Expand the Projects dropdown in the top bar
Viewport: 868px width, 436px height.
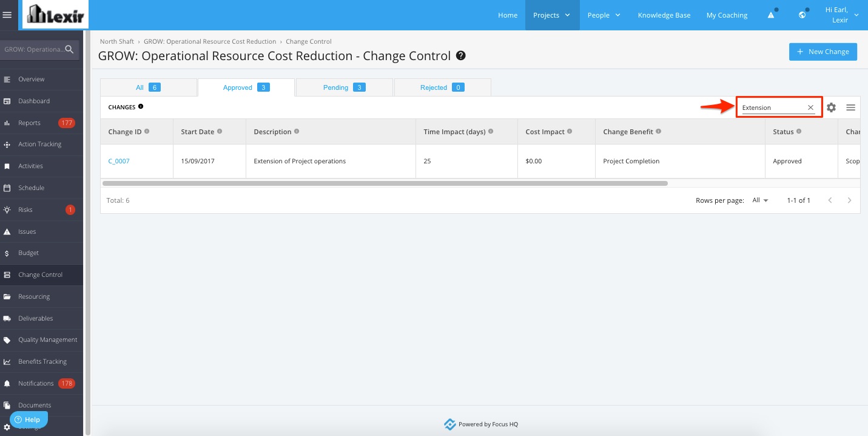(x=552, y=15)
